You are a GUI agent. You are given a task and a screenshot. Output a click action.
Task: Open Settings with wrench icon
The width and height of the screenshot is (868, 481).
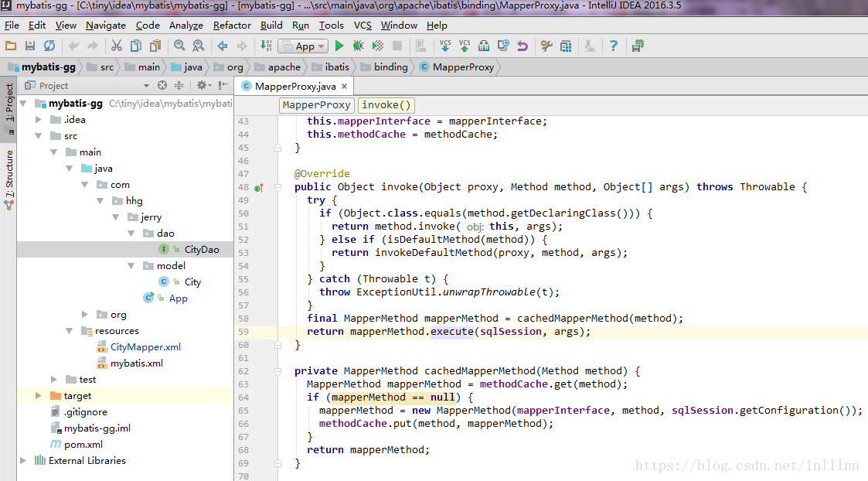click(546, 46)
